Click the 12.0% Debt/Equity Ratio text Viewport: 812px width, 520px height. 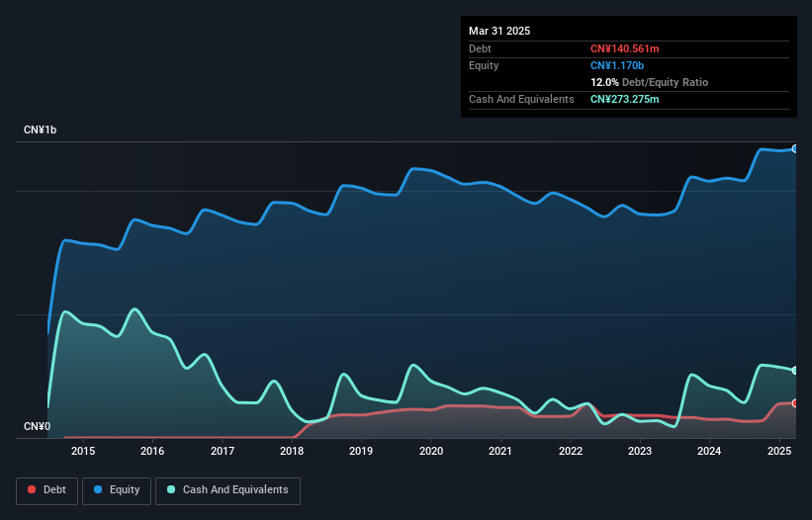click(649, 82)
